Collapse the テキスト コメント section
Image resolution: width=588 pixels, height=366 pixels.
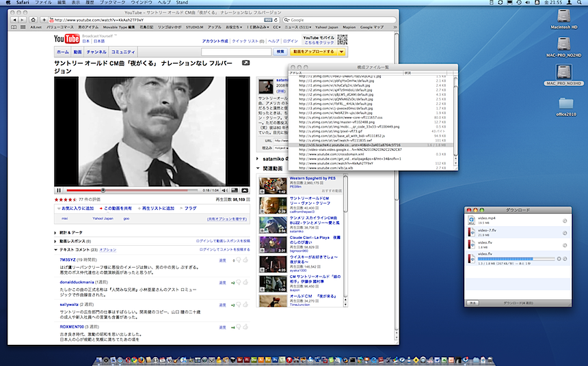click(x=56, y=250)
